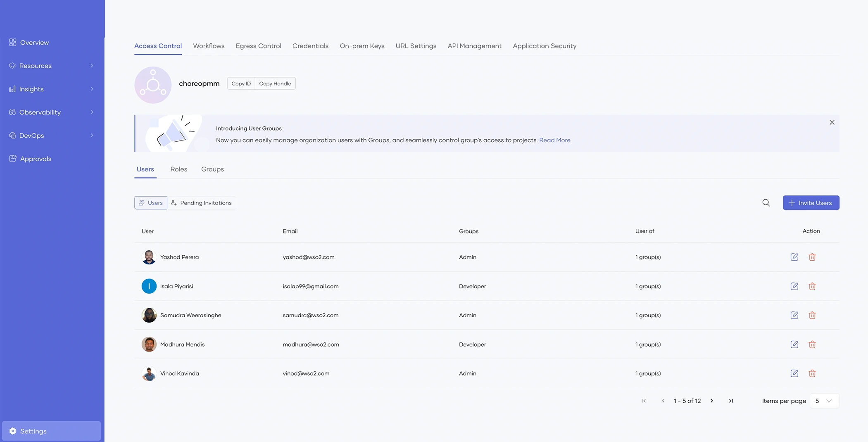Follow the Read More link in the banner

click(x=554, y=140)
